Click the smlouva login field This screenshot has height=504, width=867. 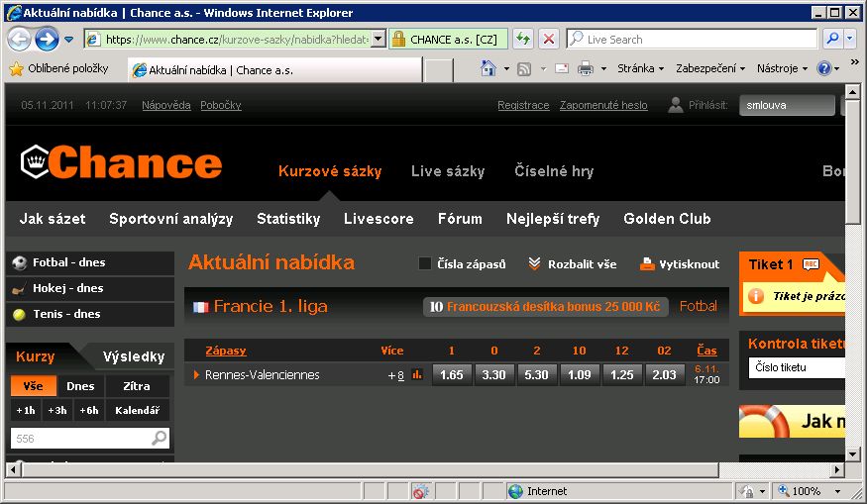(787, 105)
